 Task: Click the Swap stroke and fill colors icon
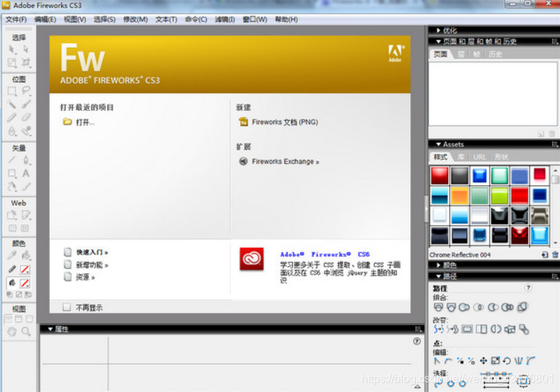pyautogui.click(x=28, y=295)
